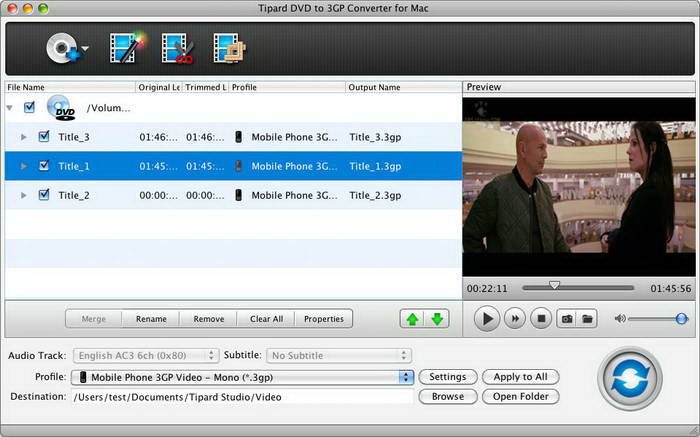700x437 pixels.
Task: Start conversion with the big Convert button
Action: (630, 378)
